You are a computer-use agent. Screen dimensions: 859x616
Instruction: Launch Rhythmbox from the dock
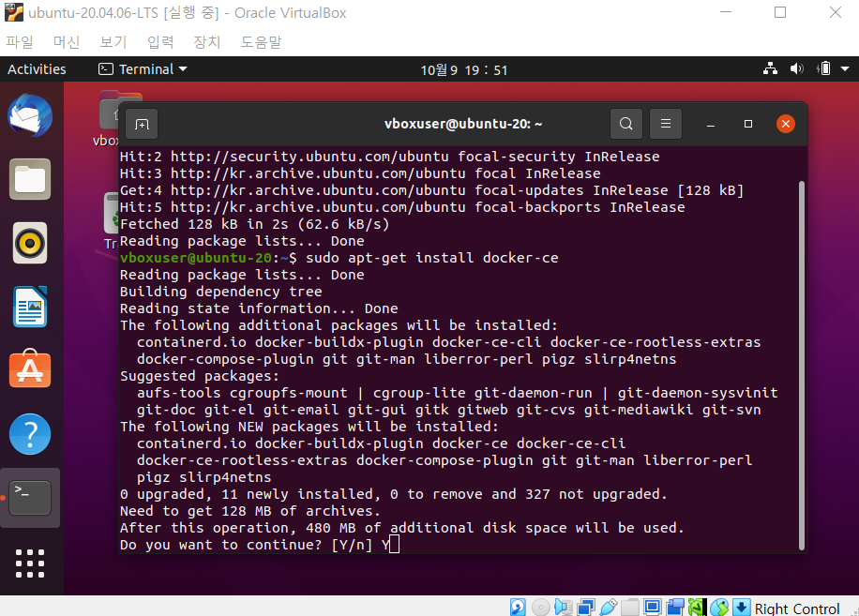point(30,243)
